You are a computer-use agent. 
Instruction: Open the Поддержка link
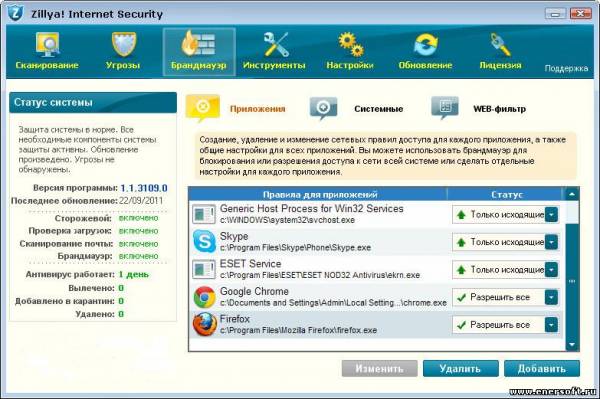tap(566, 68)
